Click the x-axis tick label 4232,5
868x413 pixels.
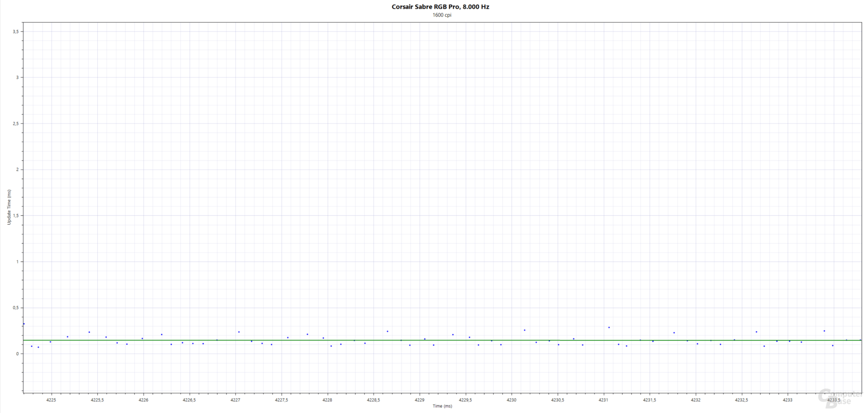742,400
